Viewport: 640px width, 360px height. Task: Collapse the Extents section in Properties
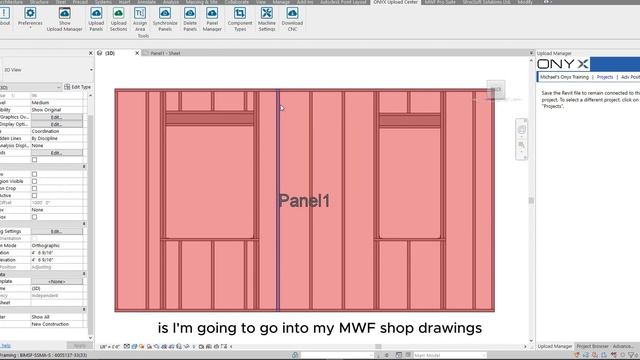[x=84, y=167]
